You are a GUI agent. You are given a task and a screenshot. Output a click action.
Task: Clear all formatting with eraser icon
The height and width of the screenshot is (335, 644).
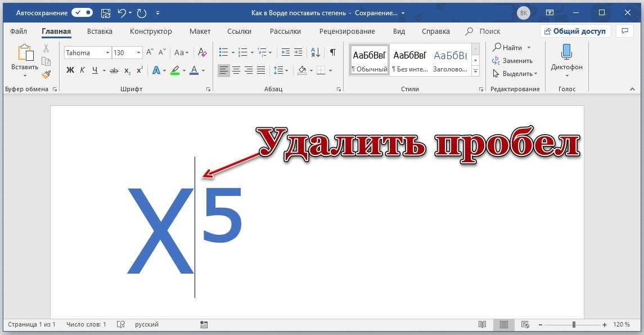point(202,52)
